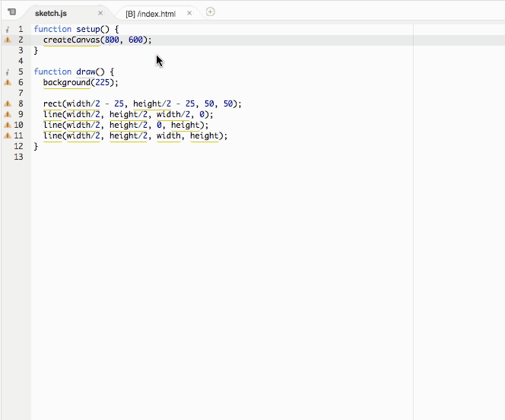Switch to the [B] /index.html tab
The width and height of the screenshot is (505, 420).
151,14
